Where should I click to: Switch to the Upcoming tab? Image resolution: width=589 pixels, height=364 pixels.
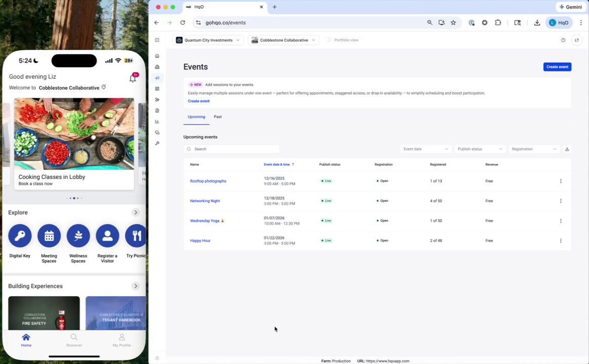[x=196, y=117]
